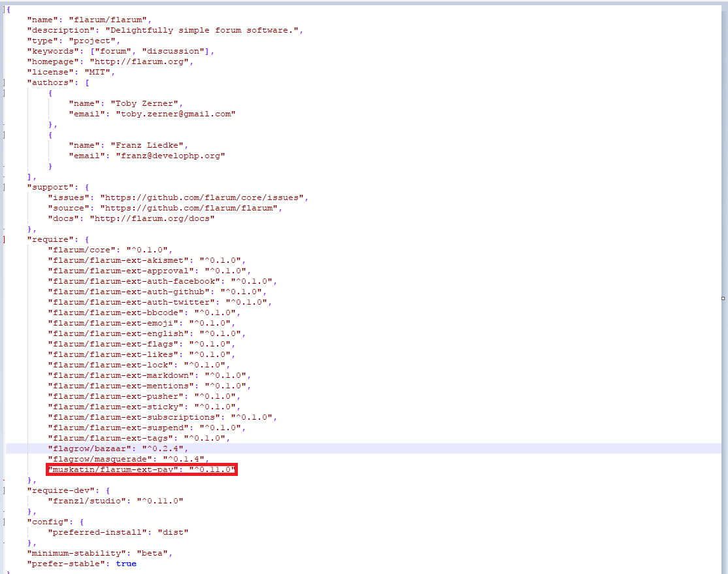Click the "franz@develophp.org" email value
The height and width of the screenshot is (574, 728).
click(x=171, y=156)
